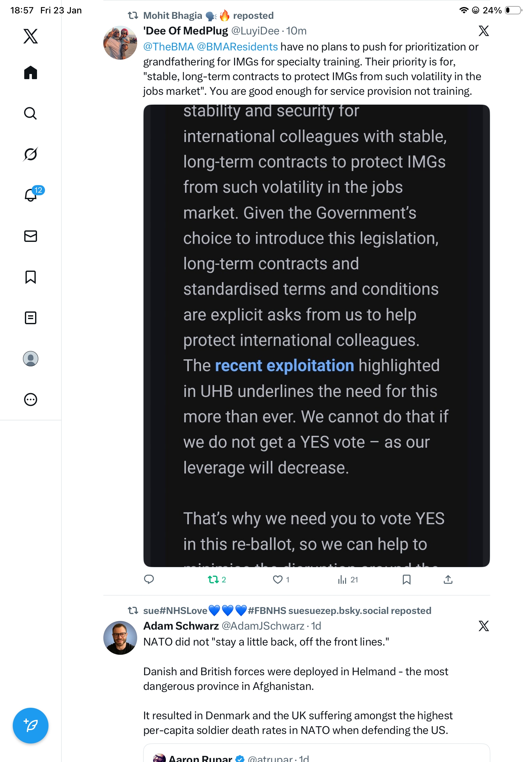Open Messages envelope icon

pos(31,236)
